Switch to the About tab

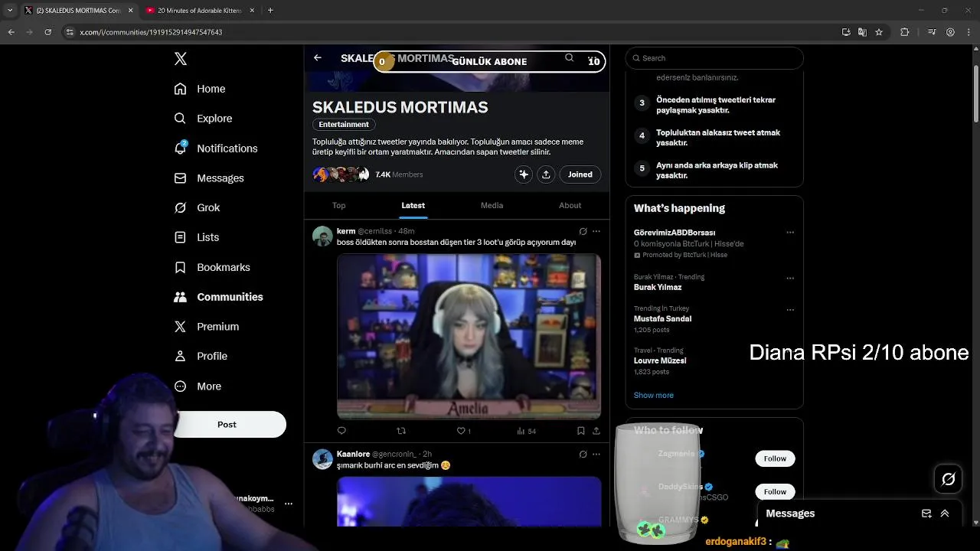tap(570, 205)
